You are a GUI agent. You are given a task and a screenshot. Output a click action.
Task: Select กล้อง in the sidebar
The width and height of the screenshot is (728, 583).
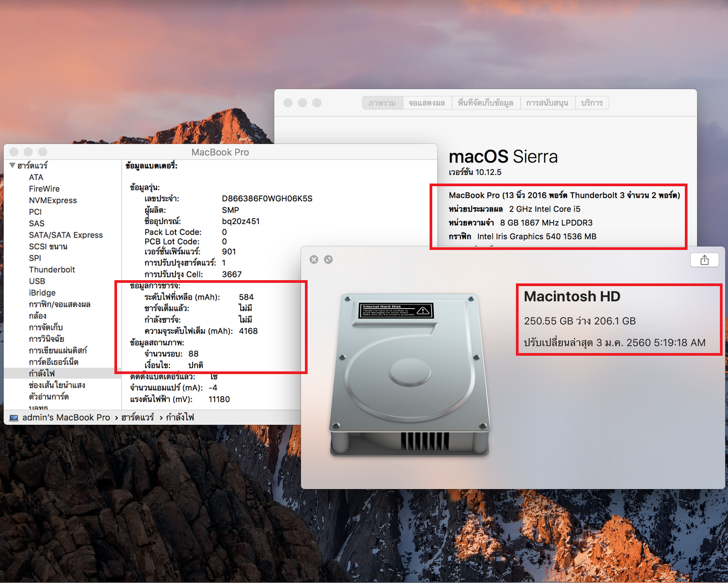point(38,316)
